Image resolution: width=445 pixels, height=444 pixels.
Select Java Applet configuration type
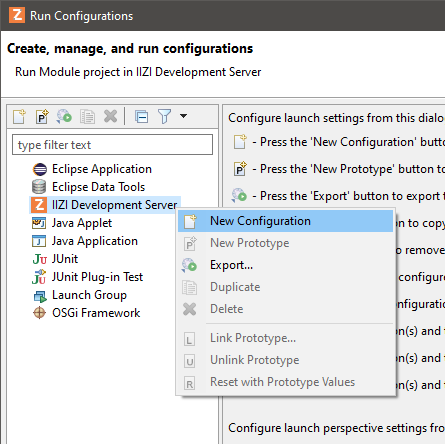pyautogui.click(x=82, y=223)
